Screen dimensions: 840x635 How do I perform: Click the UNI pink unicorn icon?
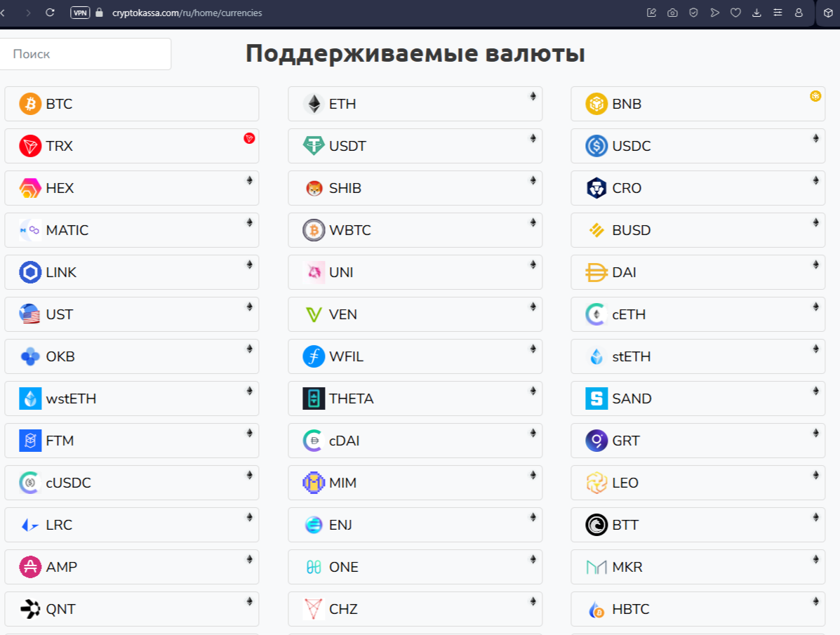[x=314, y=272]
